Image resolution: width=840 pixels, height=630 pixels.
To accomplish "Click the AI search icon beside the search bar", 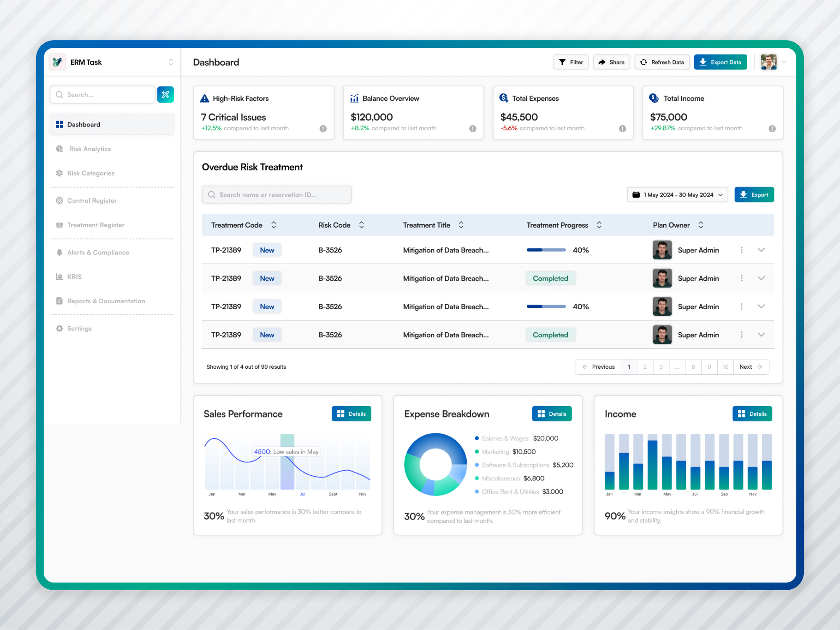I will [165, 94].
